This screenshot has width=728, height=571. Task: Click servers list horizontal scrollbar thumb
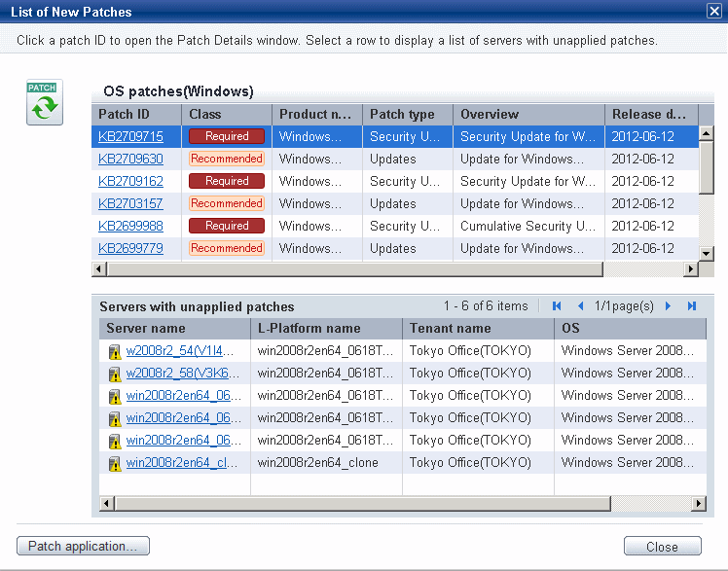(x=363, y=503)
